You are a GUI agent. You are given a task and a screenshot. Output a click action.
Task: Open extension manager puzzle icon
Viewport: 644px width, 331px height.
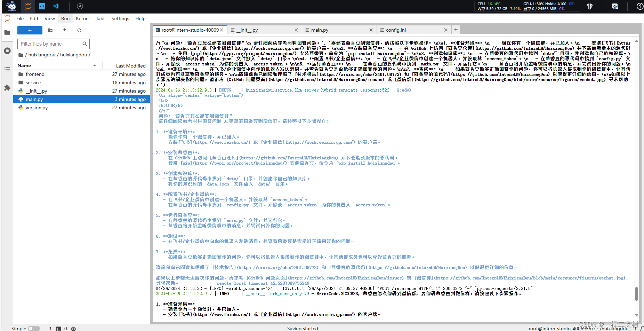(x=7, y=88)
